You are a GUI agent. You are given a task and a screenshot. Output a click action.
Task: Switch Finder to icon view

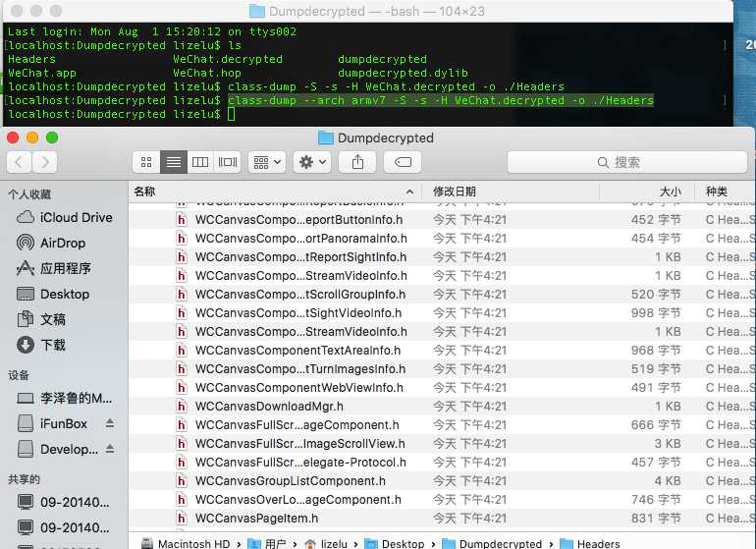146,162
